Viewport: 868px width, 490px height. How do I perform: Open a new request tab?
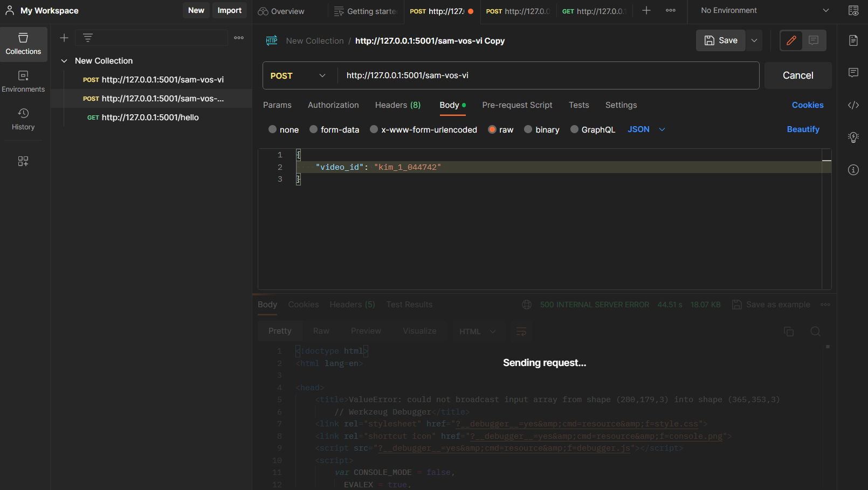click(x=646, y=10)
